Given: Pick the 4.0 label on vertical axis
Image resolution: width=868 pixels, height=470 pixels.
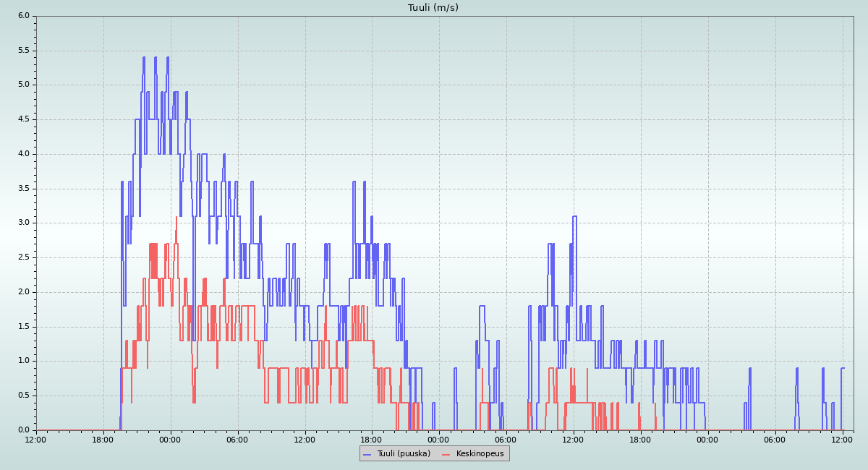Looking at the screenshot, I should pyautogui.click(x=24, y=154).
